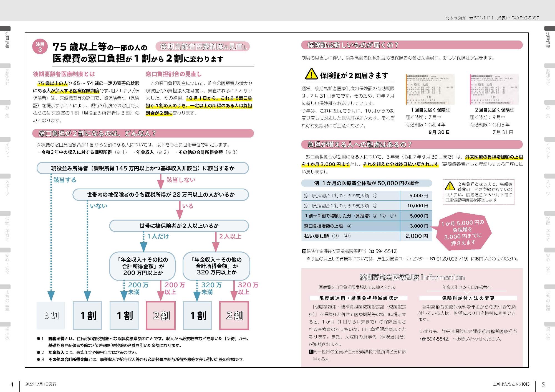Select the 安心・安全 index tab on page 5

pyautogui.click(x=549, y=261)
